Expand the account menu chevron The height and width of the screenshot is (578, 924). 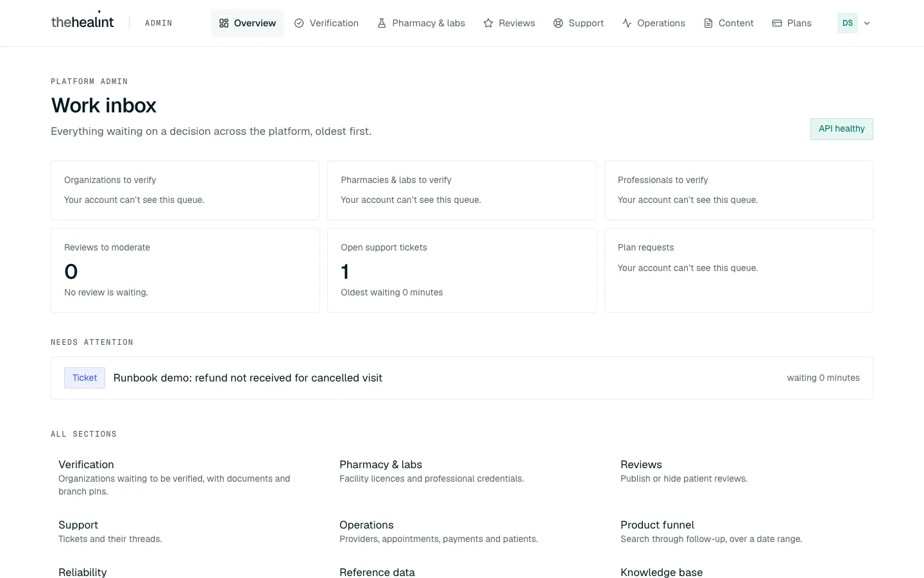click(x=867, y=23)
